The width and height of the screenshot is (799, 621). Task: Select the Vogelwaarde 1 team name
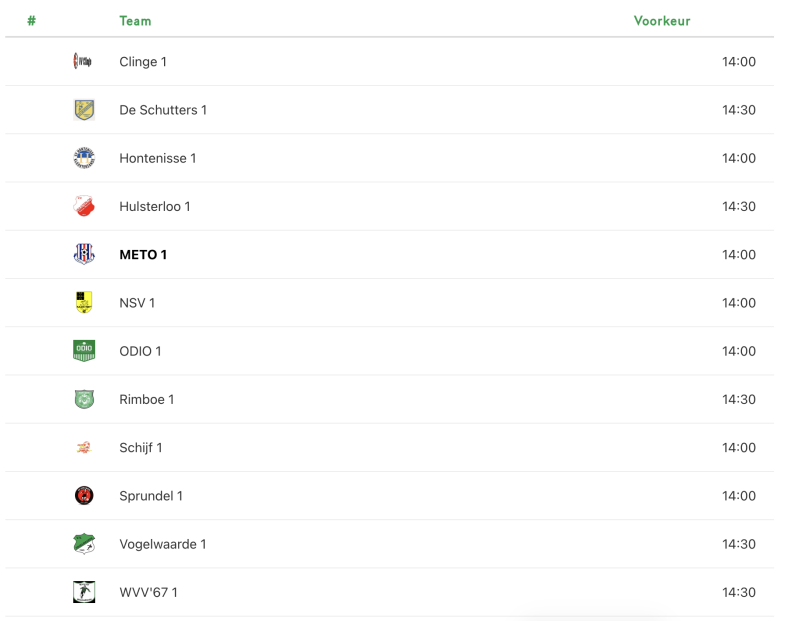coord(163,544)
